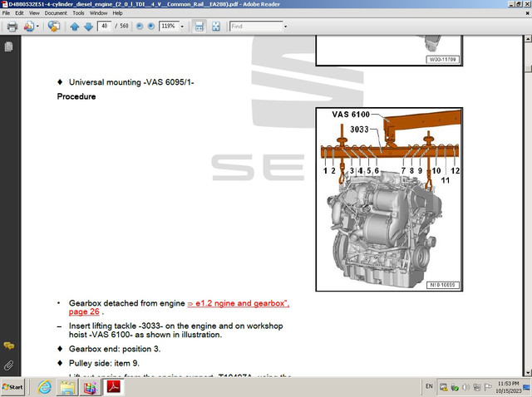Launch Internet Explorer from the taskbar
This screenshot has width=532, height=397.
tap(45, 387)
